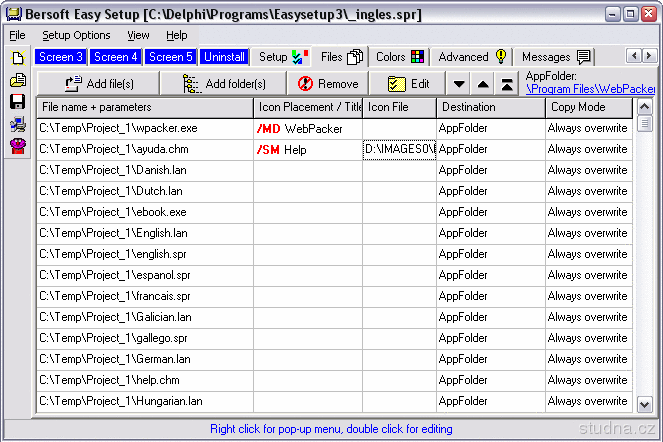Viewport: 663px width, 442px height.
Task: Open the AppFolder Program Files link
Action: (x=590, y=90)
